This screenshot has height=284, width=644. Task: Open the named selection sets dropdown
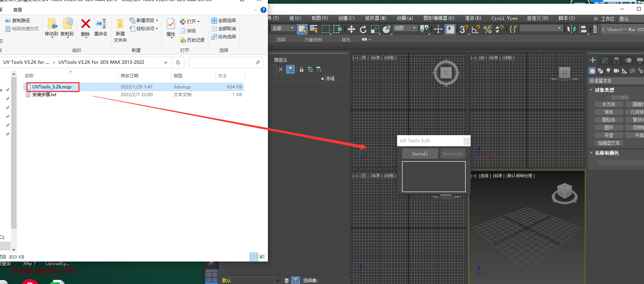541,28
